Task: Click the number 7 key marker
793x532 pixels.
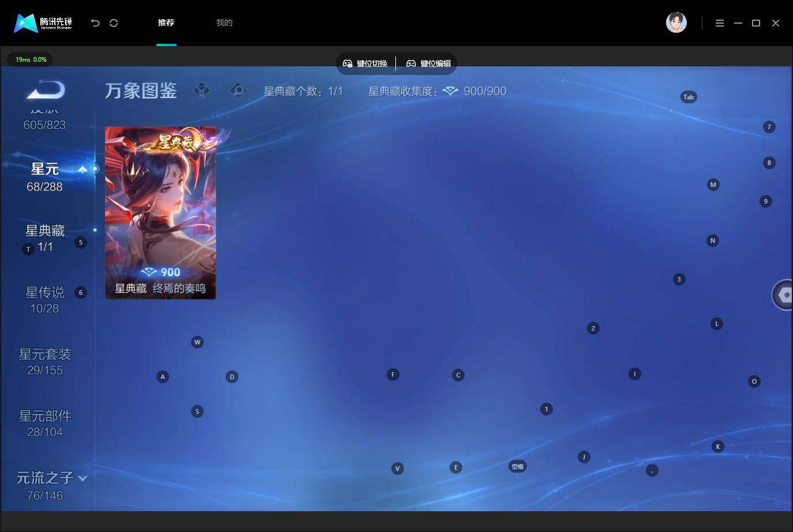Action: (x=769, y=127)
